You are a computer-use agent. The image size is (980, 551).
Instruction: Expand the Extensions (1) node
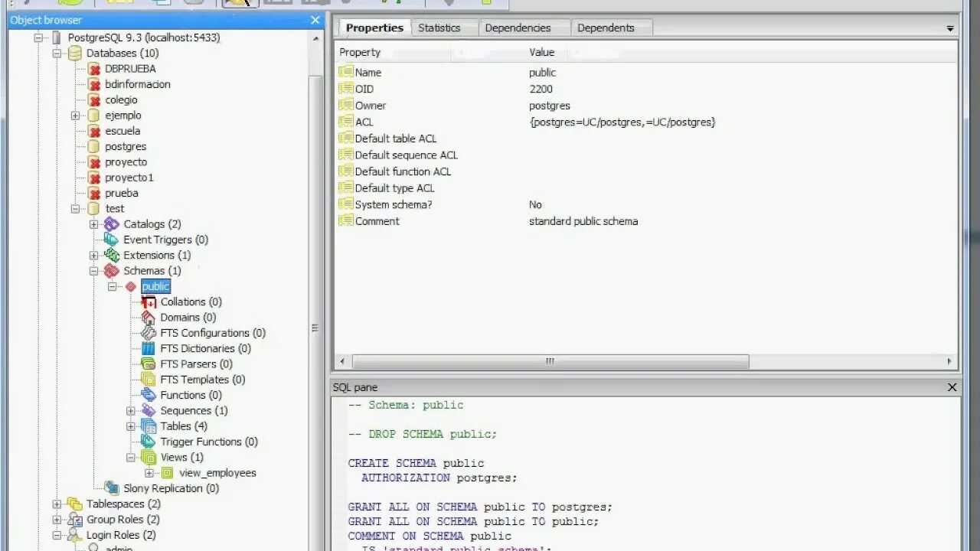(x=93, y=255)
